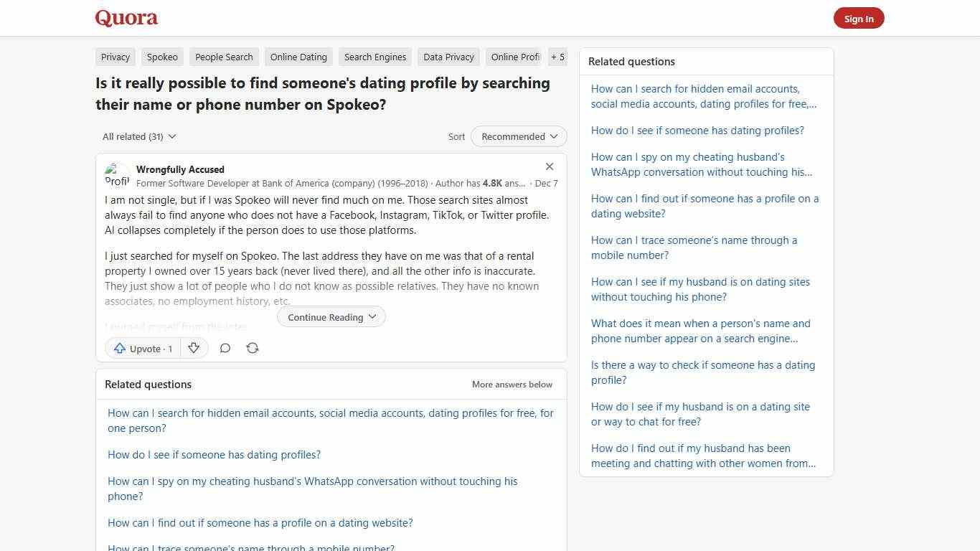Click the share/repost icon below the answer
The height and width of the screenshot is (551, 980).
coord(252,348)
